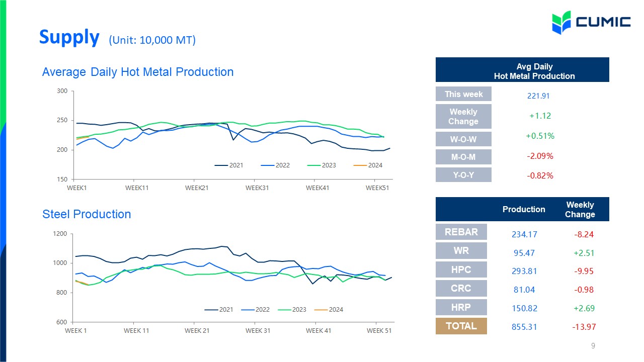Click the Steel Production chart heading

(x=87, y=214)
